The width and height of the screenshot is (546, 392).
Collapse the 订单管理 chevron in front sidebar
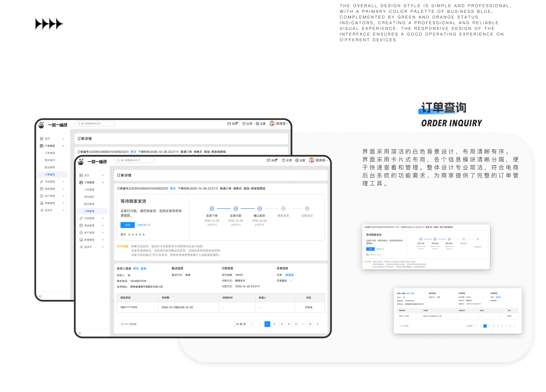(x=103, y=182)
